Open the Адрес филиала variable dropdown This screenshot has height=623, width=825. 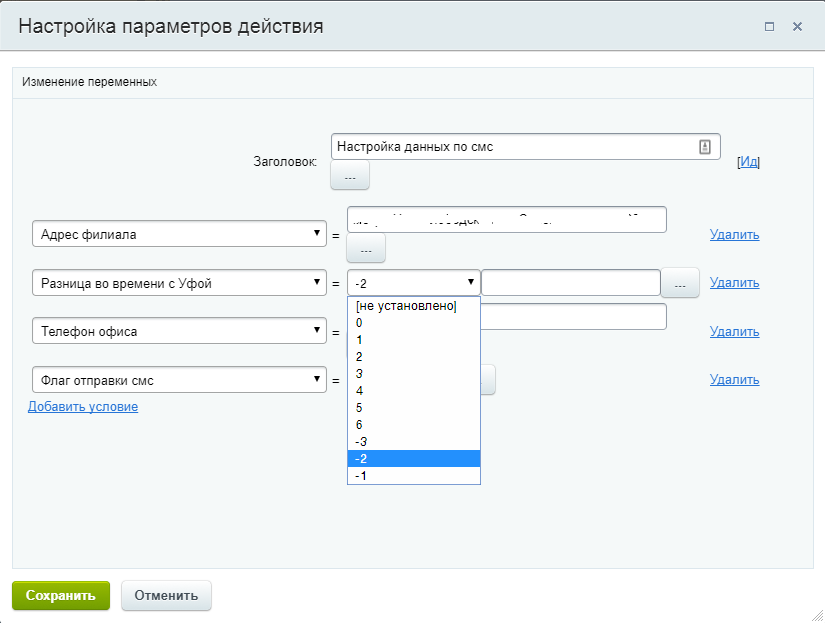179,234
